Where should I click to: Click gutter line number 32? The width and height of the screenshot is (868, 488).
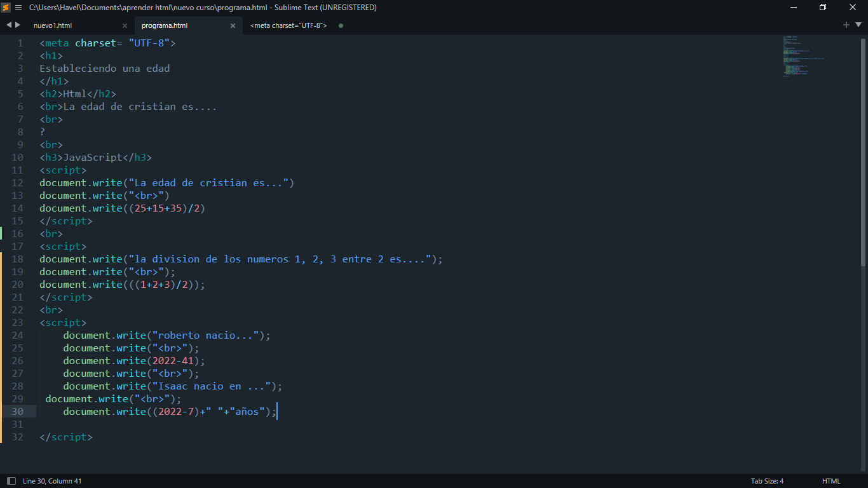17,437
